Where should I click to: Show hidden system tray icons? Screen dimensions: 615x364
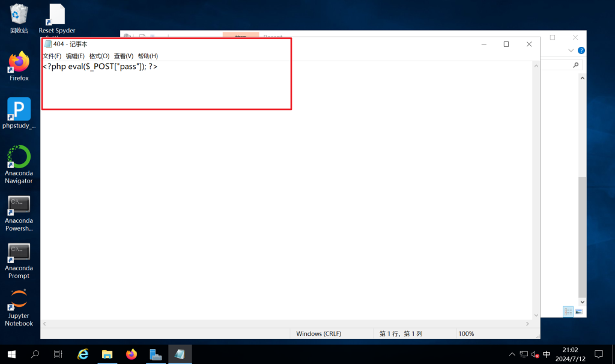click(x=512, y=354)
